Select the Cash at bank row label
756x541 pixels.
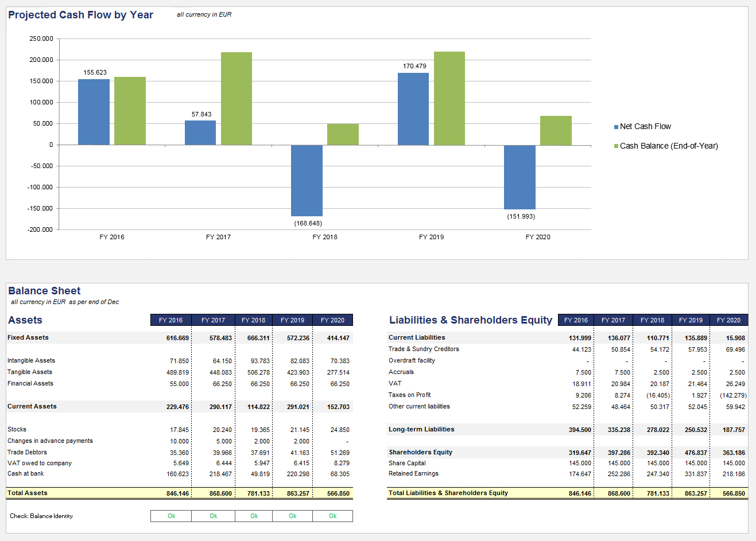[x=26, y=473]
